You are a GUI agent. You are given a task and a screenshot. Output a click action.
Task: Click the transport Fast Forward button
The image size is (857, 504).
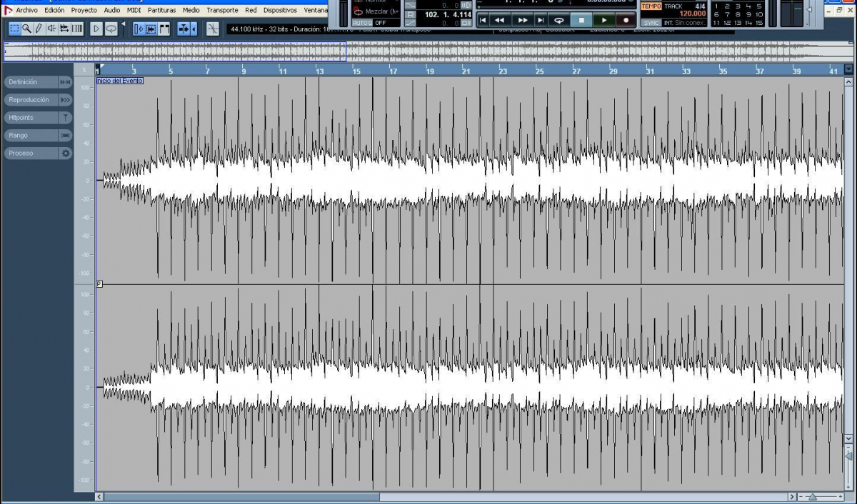(523, 20)
